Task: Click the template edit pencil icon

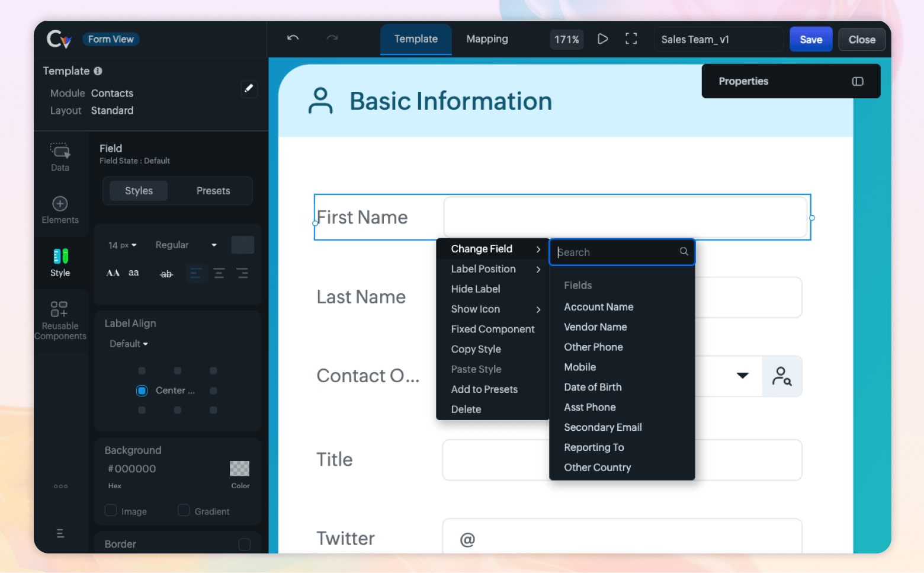Action: pos(249,88)
